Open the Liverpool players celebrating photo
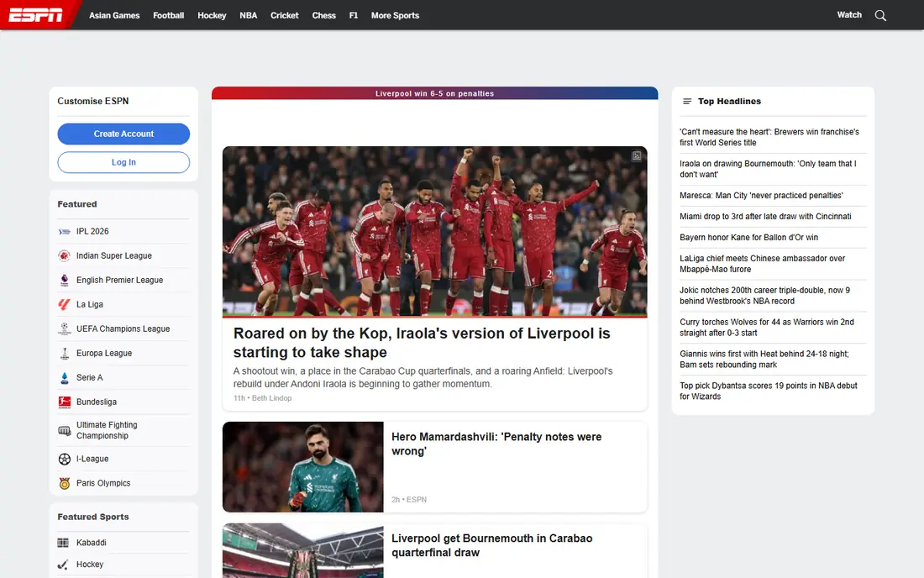The height and width of the screenshot is (578, 924). click(x=435, y=232)
